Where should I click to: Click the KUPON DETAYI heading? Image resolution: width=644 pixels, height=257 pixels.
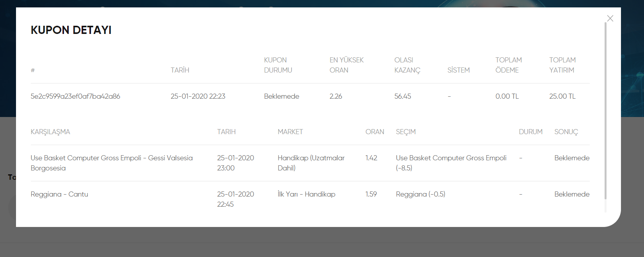[x=71, y=30]
